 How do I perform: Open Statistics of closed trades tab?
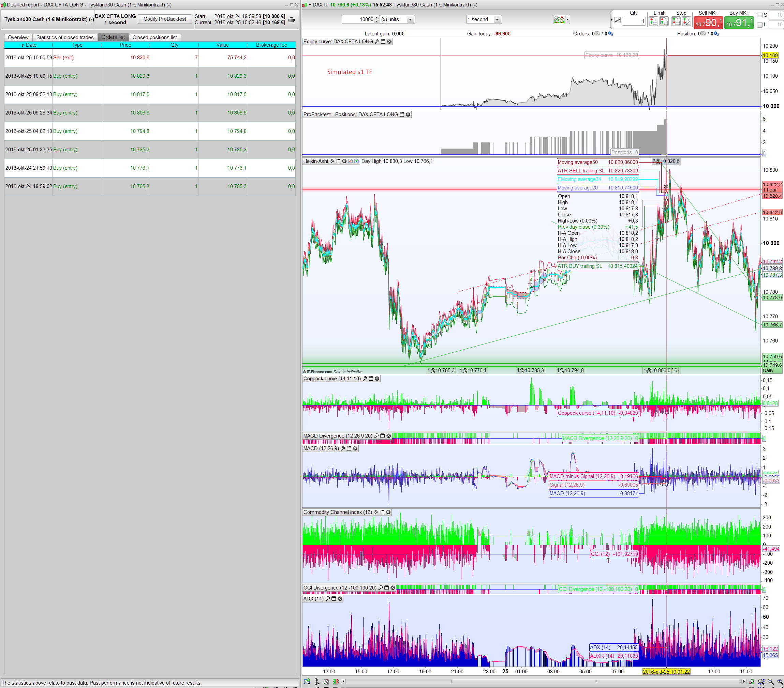click(x=65, y=37)
